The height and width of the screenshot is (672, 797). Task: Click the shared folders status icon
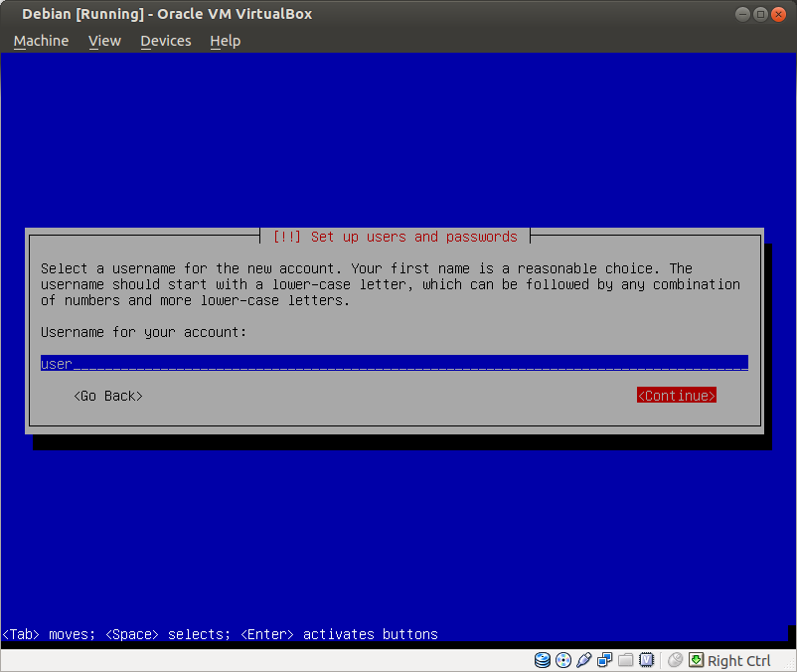[x=626, y=660]
